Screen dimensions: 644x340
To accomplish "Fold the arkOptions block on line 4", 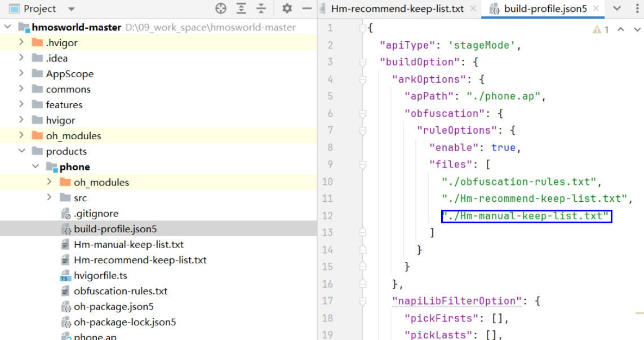I will pos(363,80).
